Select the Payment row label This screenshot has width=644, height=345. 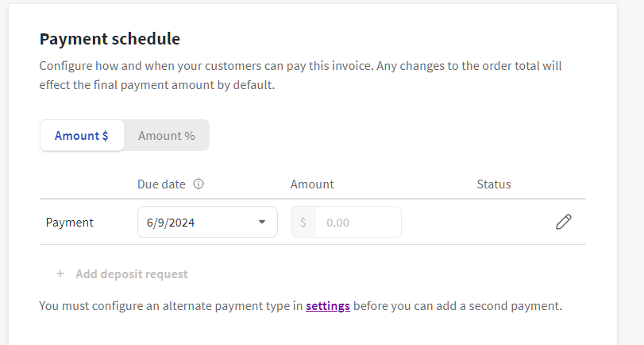click(70, 223)
